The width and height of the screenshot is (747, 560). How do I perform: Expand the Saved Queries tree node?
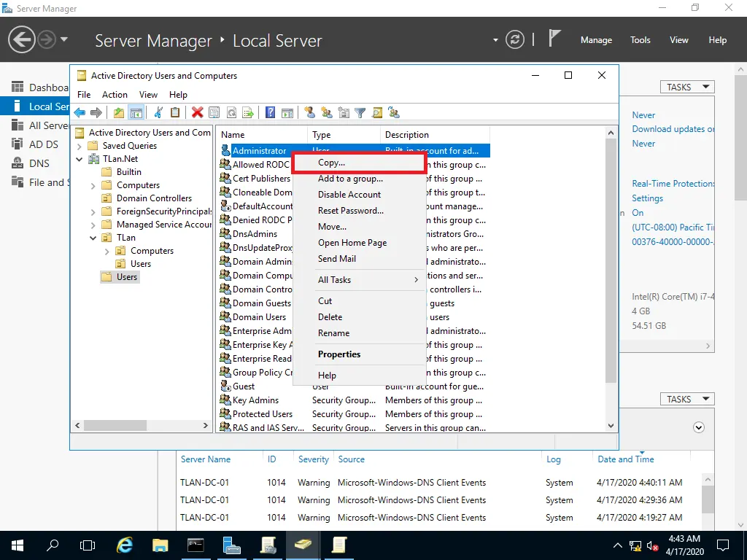coord(80,146)
